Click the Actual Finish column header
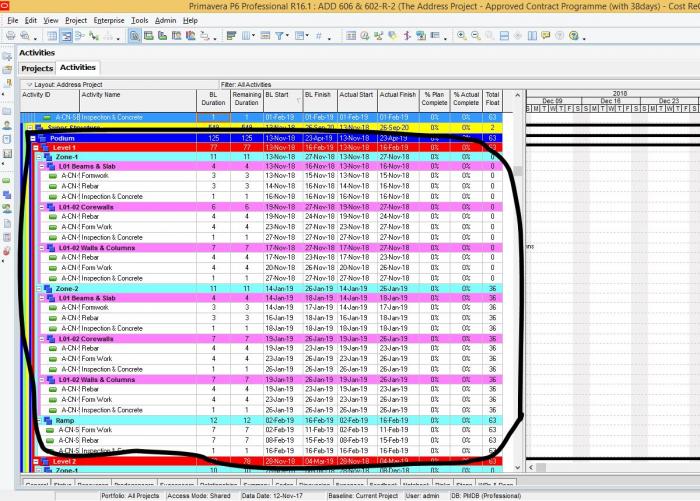Screen dimensions: 700x501 398,100
